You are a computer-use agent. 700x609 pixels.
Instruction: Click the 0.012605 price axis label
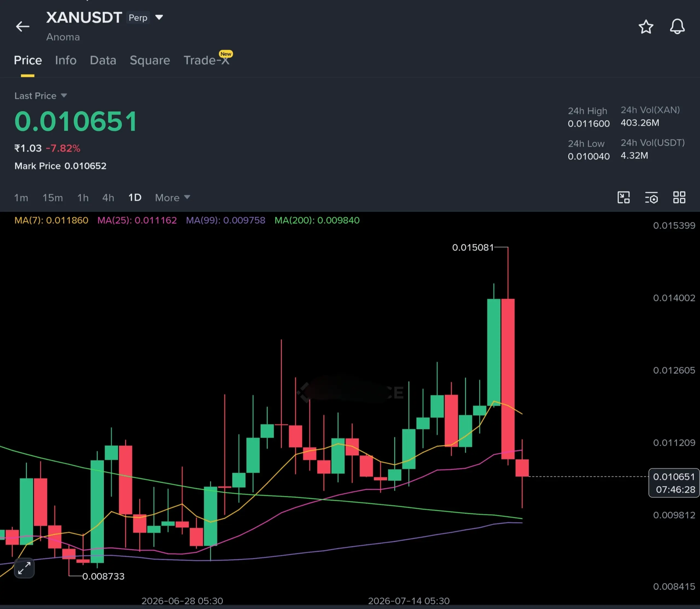click(x=674, y=370)
